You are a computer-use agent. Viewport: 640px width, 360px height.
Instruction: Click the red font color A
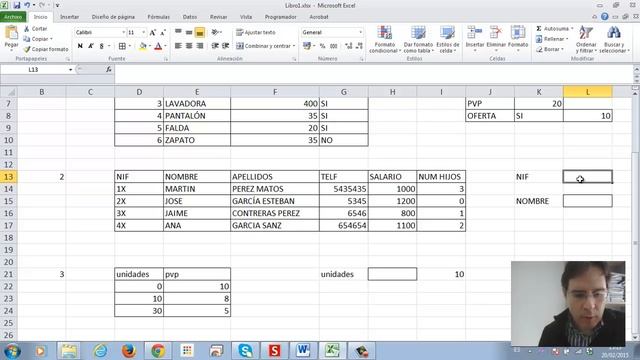[x=158, y=46]
